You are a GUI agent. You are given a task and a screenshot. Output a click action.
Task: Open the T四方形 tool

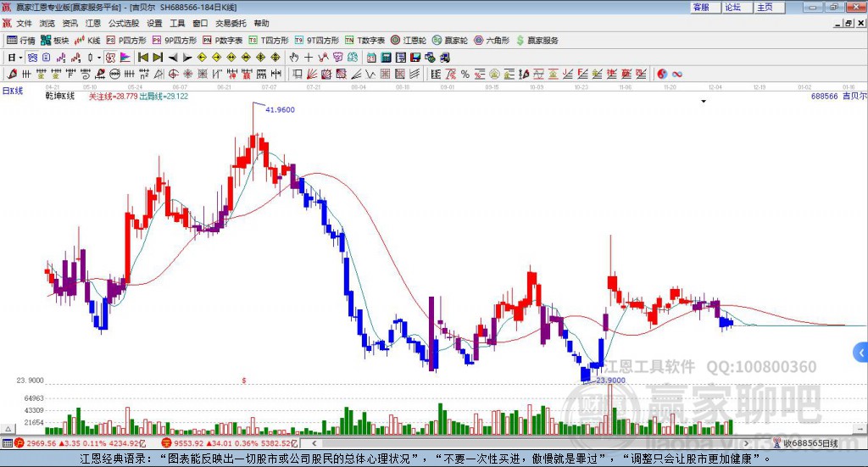pyautogui.click(x=269, y=41)
